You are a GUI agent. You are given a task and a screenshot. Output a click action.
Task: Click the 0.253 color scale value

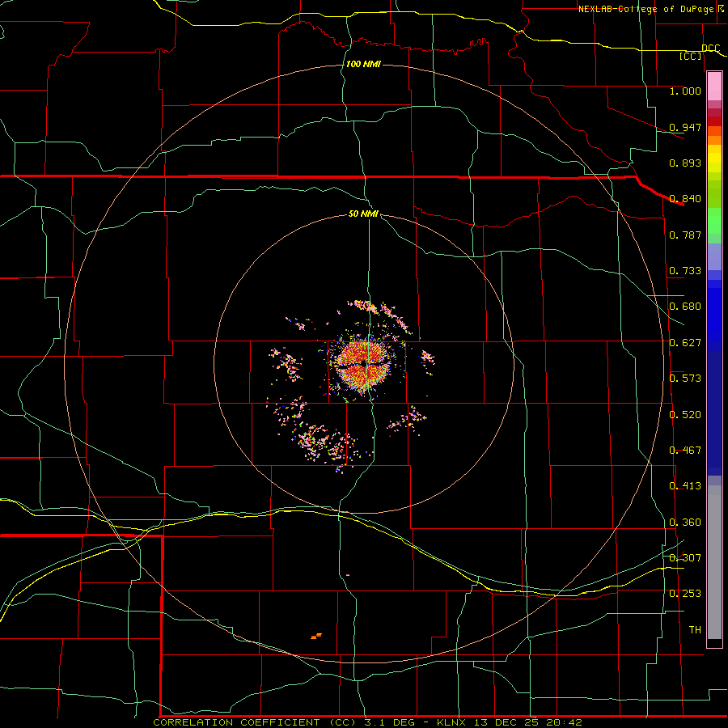685,594
